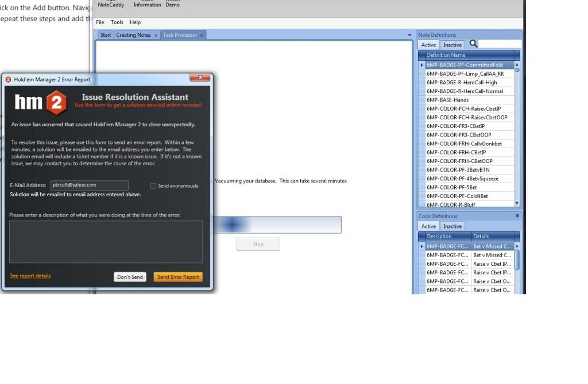Click the hm2 logo in the dialog
The height and width of the screenshot is (384, 588).
coord(41,102)
